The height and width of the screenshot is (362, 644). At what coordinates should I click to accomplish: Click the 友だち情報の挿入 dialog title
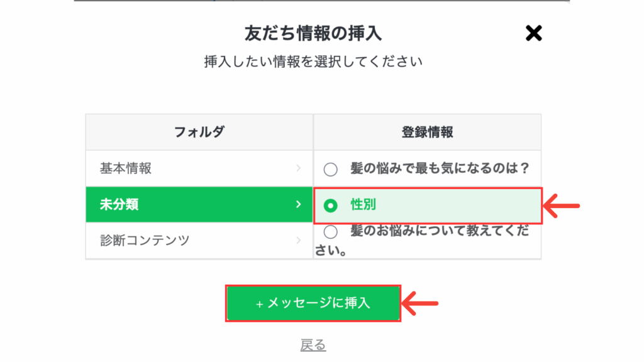click(313, 33)
